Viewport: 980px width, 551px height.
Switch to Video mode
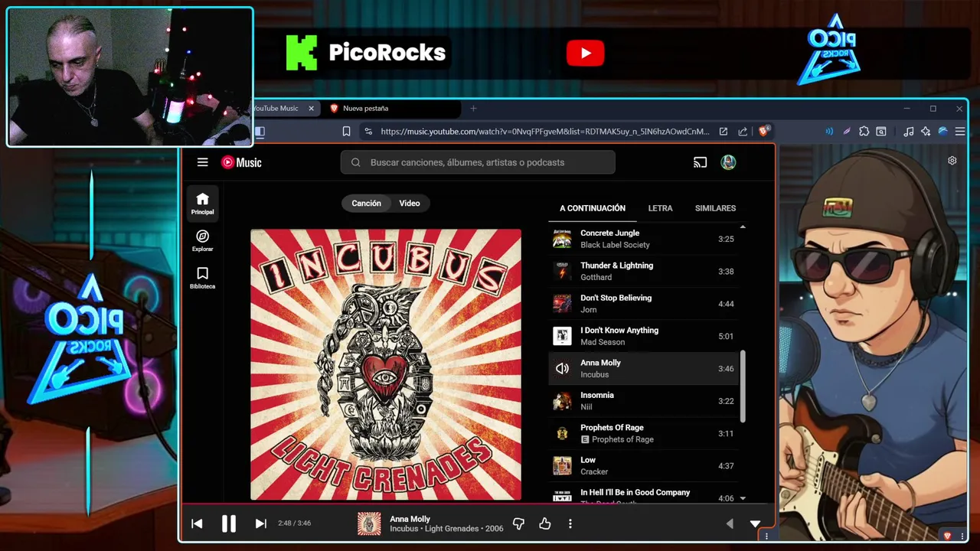click(x=410, y=203)
